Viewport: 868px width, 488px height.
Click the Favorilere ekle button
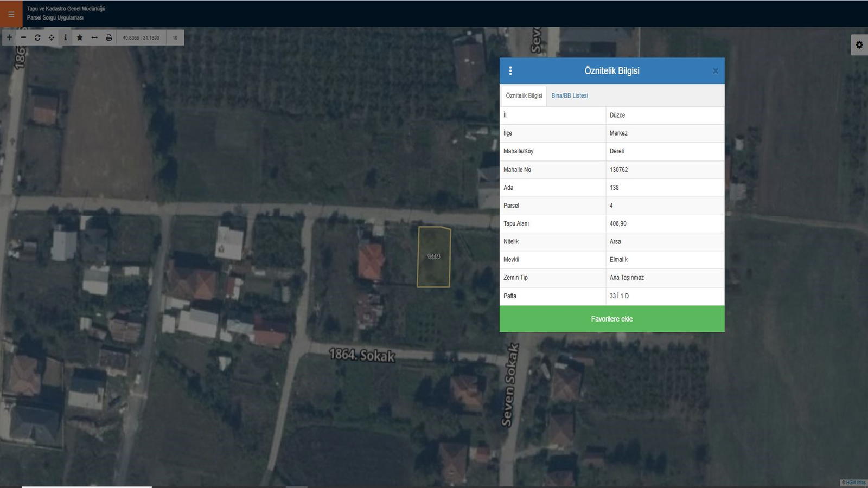[x=611, y=319]
